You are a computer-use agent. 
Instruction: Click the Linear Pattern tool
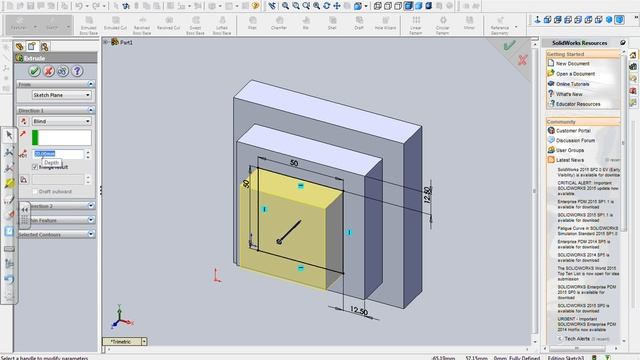click(x=416, y=25)
